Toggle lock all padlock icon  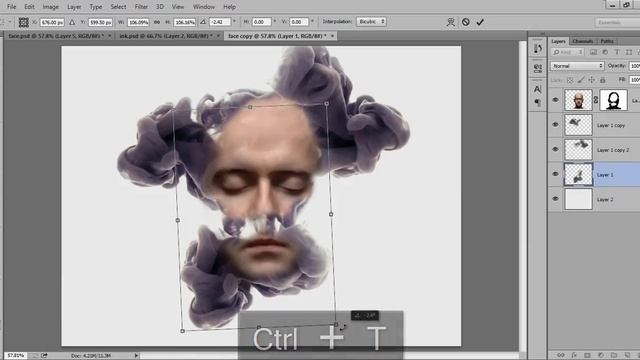(602, 80)
